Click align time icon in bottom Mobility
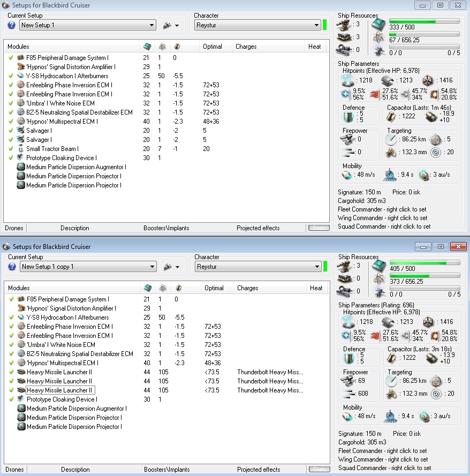 390,417
